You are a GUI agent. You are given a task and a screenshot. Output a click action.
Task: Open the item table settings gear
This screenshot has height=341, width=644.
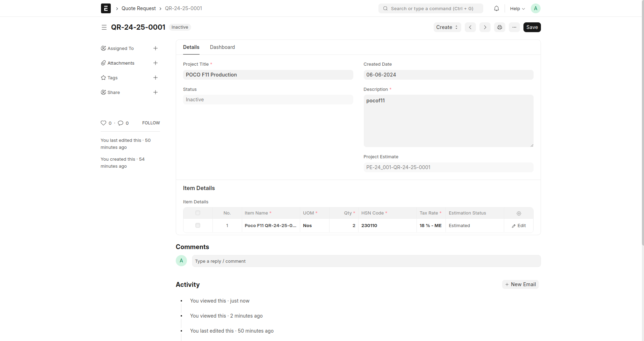tap(519, 213)
